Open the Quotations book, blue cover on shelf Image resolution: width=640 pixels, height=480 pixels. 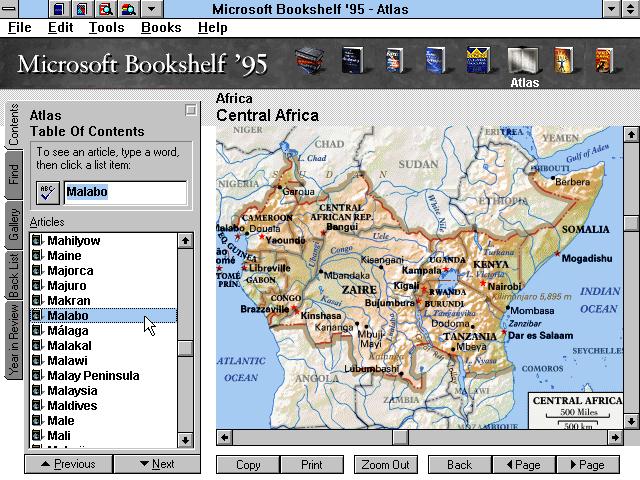[436, 60]
